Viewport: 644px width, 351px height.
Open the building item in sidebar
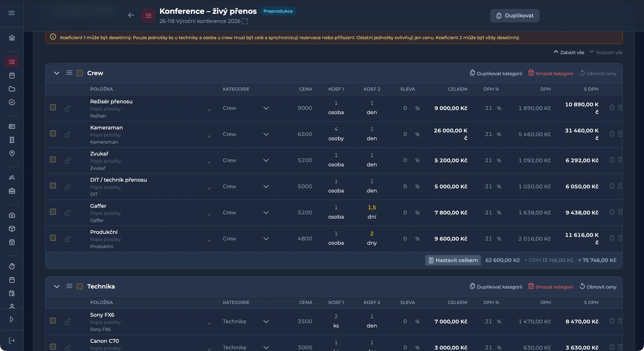(12, 140)
